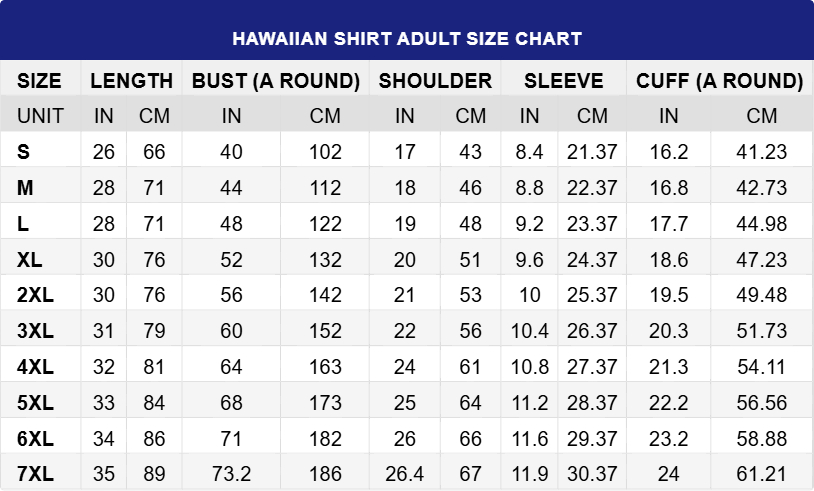
Task: Select the 2XL size row label
Action: pyautogui.click(x=38, y=295)
